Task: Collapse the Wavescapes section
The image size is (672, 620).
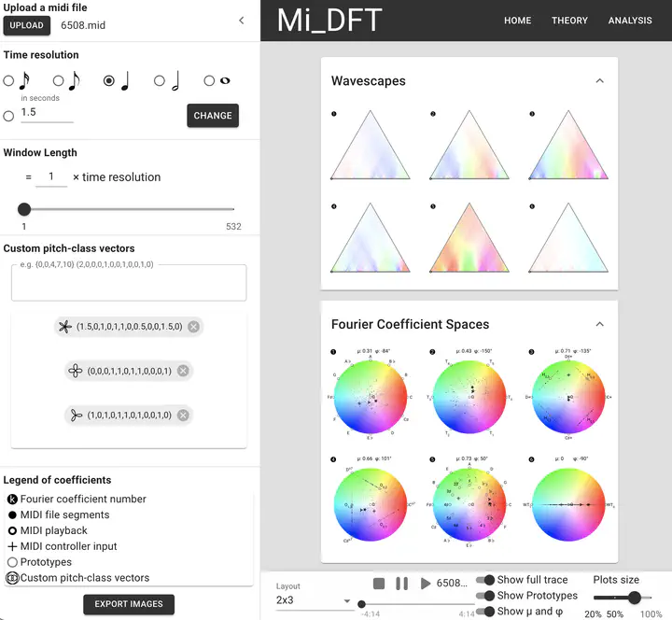Action: [599, 81]
